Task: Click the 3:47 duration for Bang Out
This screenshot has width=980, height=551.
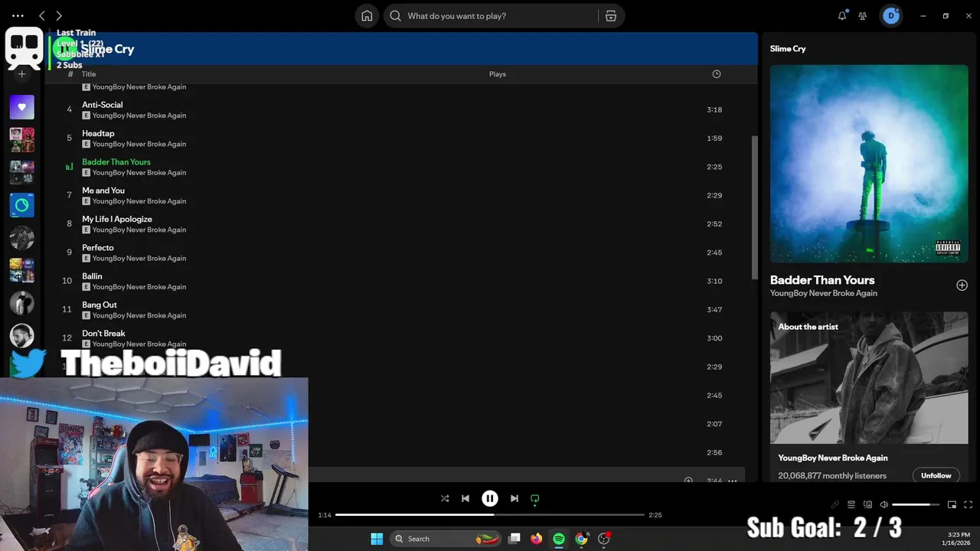Action: [x=714, y=309]
